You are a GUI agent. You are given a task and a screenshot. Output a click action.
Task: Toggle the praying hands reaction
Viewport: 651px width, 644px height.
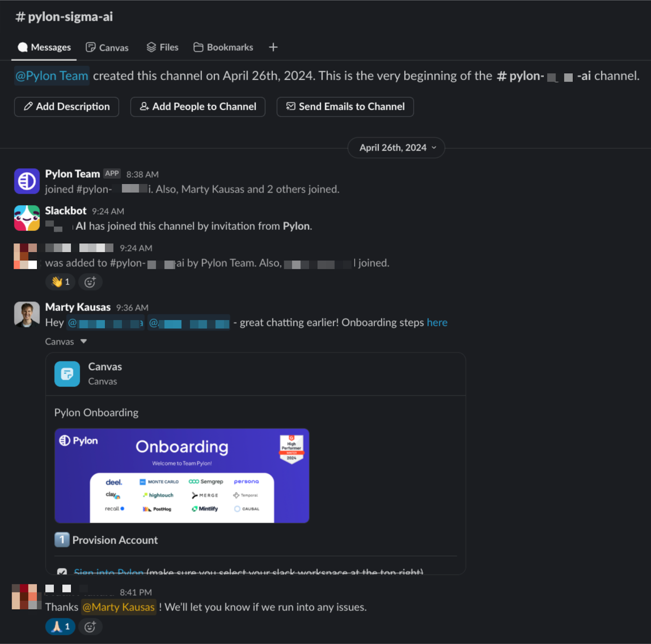point(60,627)
